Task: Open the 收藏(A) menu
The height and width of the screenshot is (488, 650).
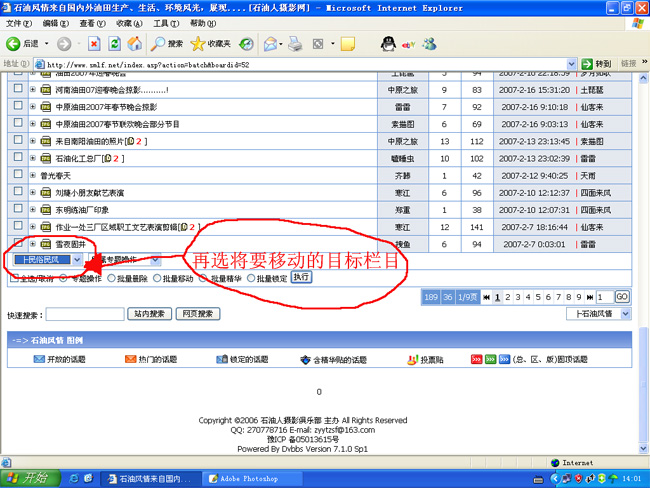Action: [x=129, y=24]
